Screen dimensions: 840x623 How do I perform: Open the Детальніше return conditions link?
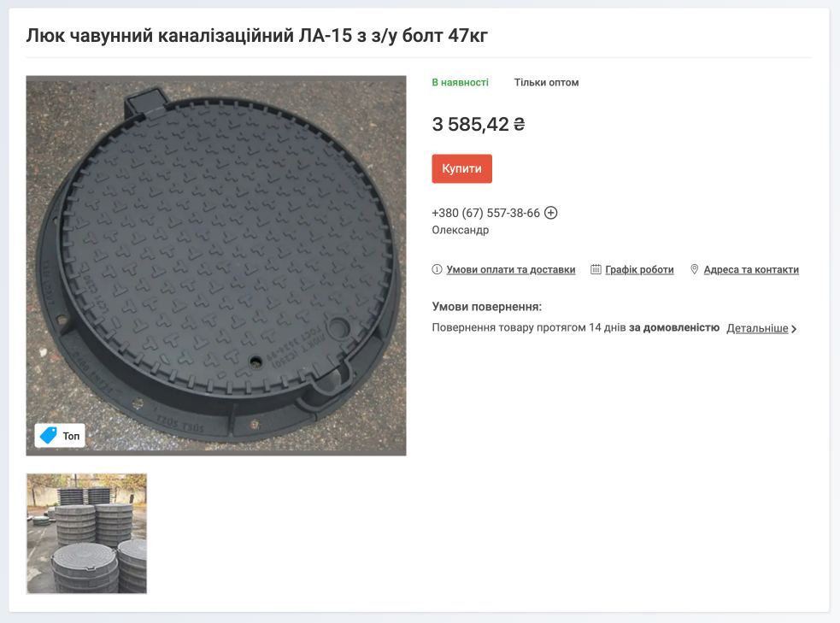click(757, 328)
